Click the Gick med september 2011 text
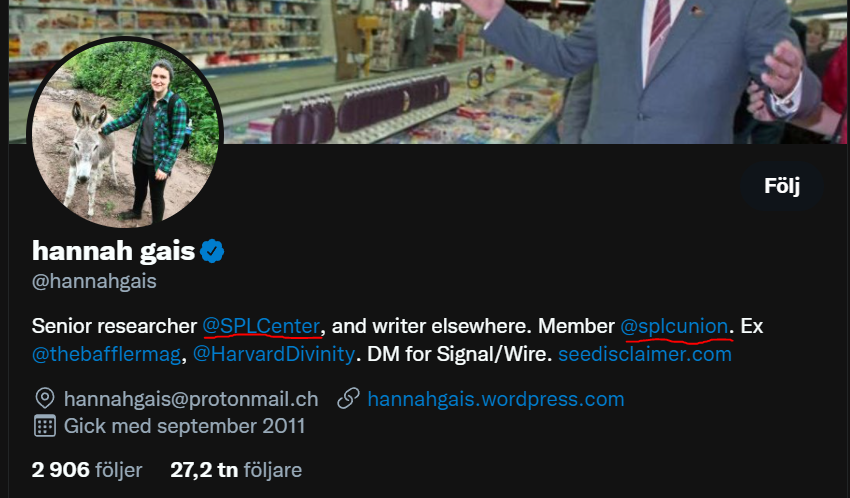This screenshot has width=850, height=498. point(184,426)
